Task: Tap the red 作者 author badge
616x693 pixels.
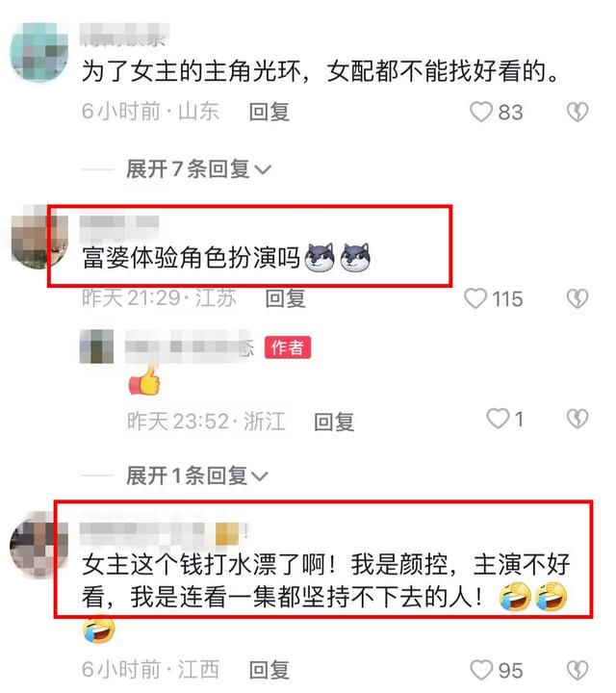Action: (288, 347)
